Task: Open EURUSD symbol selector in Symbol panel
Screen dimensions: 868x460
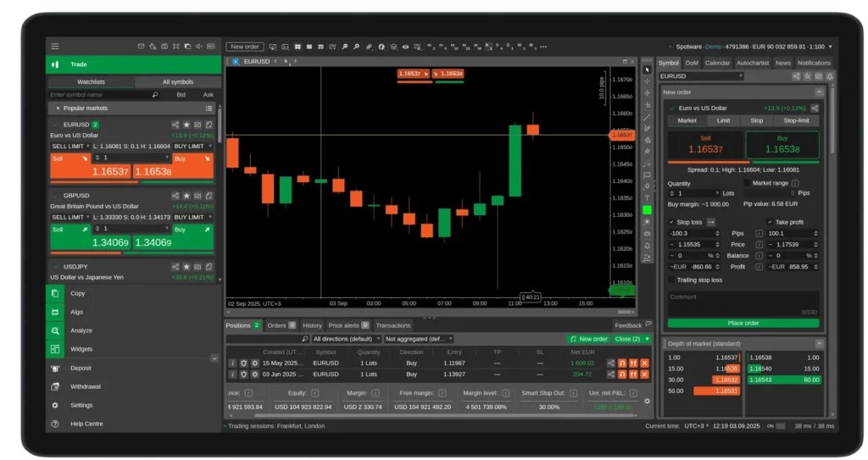Action: coord(701,76)
